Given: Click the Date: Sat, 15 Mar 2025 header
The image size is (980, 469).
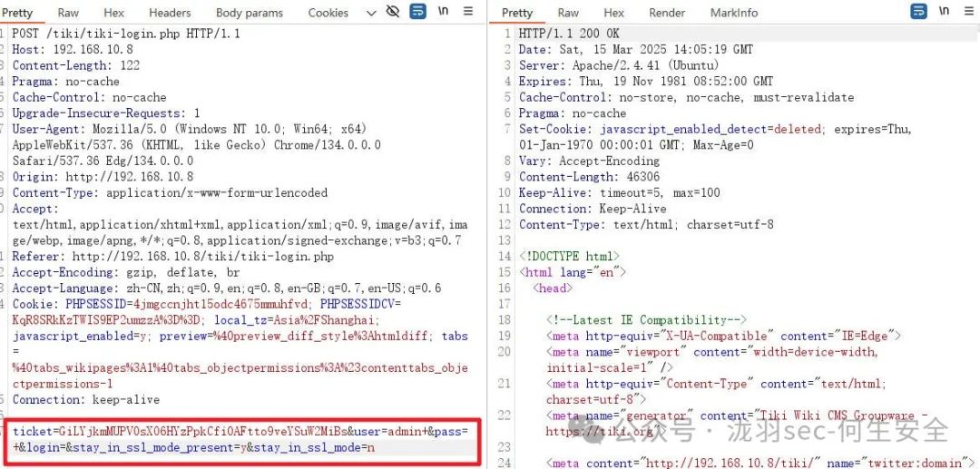Looking at the screenshot, I should [x=635, y=49].
